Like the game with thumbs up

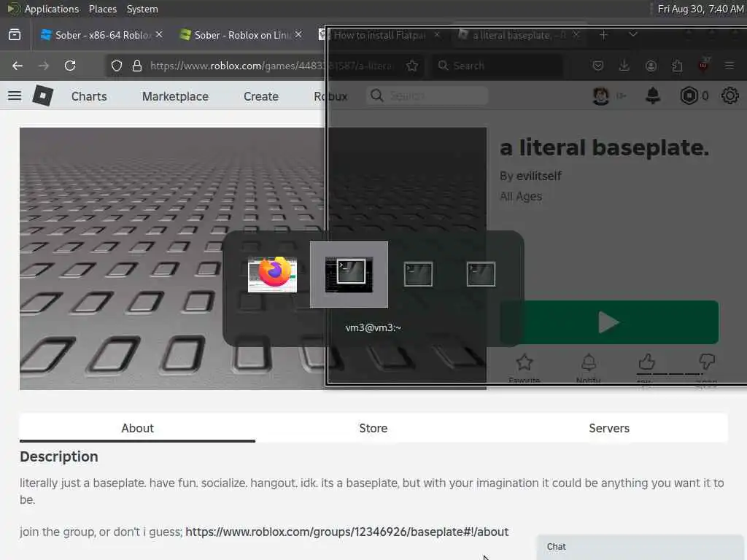click(x=646, y=363)
